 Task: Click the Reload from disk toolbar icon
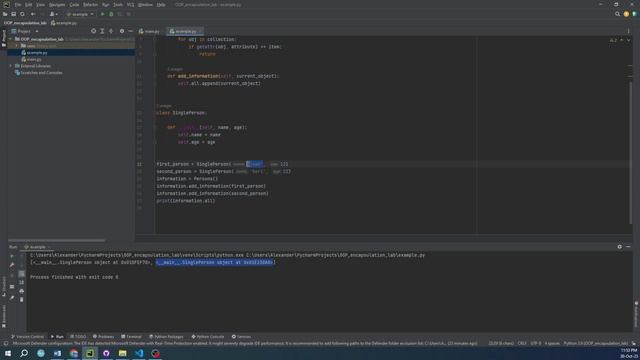22,14
